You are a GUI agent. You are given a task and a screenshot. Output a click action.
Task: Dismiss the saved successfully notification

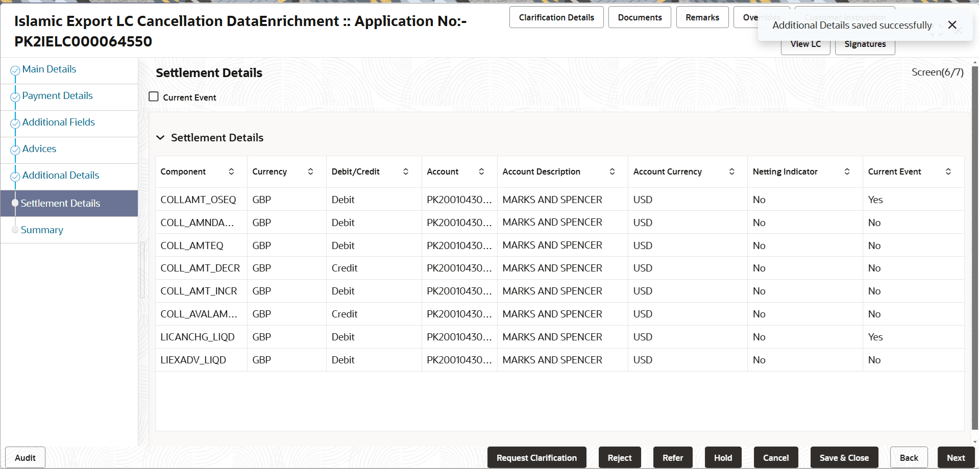(952, 25)
